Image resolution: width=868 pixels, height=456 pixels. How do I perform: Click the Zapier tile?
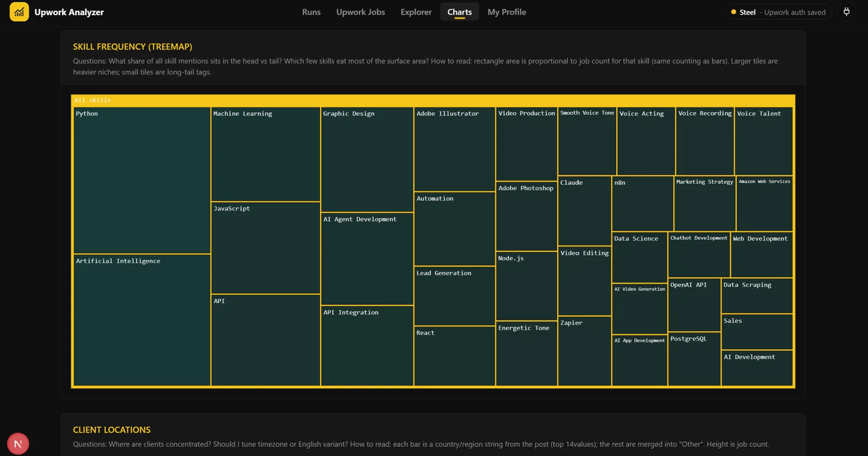585,351
